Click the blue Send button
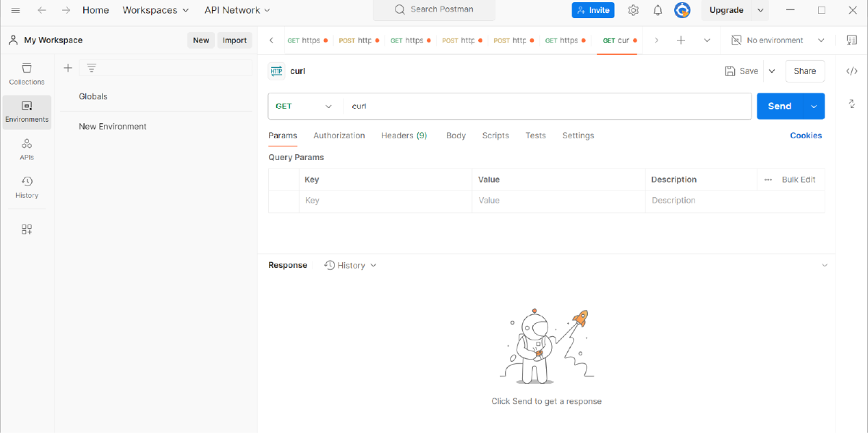Viewport: 868px width, 433px height. click(780, 106)
